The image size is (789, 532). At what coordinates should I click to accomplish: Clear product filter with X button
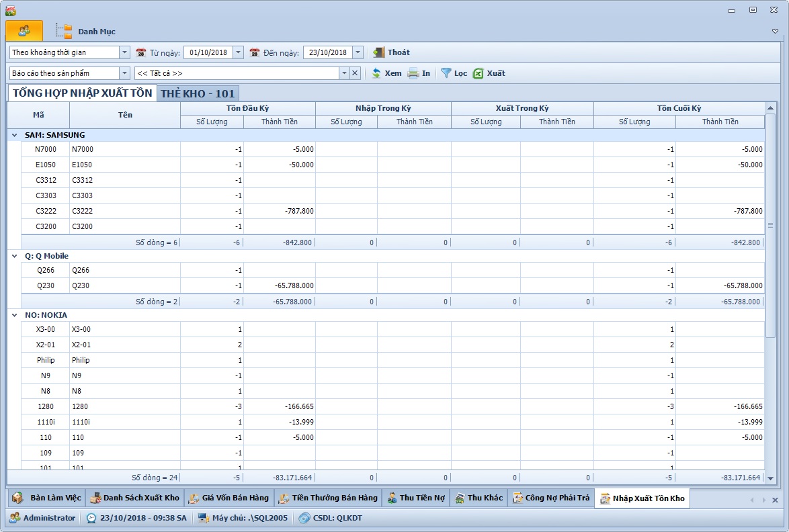[355, 73]
